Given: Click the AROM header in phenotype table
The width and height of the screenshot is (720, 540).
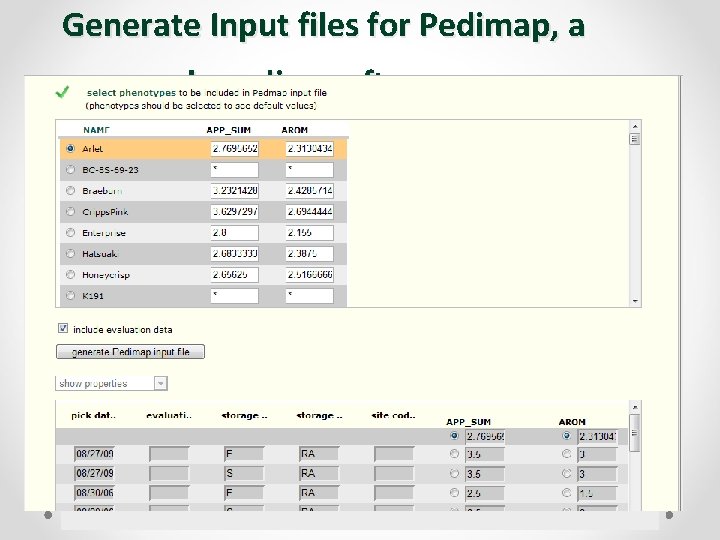Looking at the screenshot, I should coord(294,130).
